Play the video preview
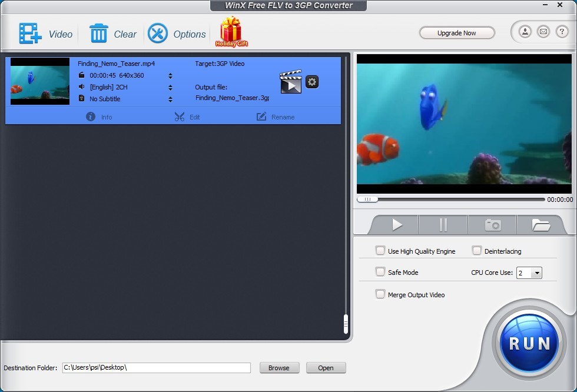The image size is (577, 392). point(396,224)
